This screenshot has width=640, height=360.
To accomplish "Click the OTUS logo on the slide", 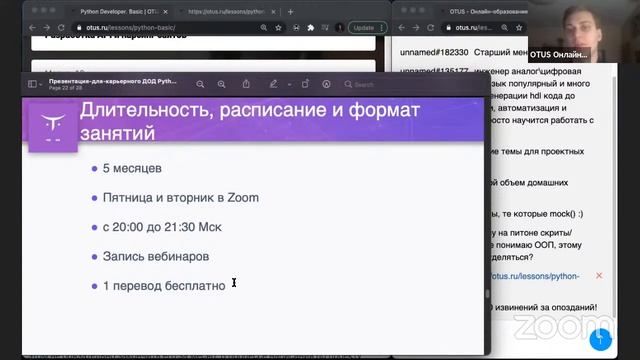I will (53, 127).
